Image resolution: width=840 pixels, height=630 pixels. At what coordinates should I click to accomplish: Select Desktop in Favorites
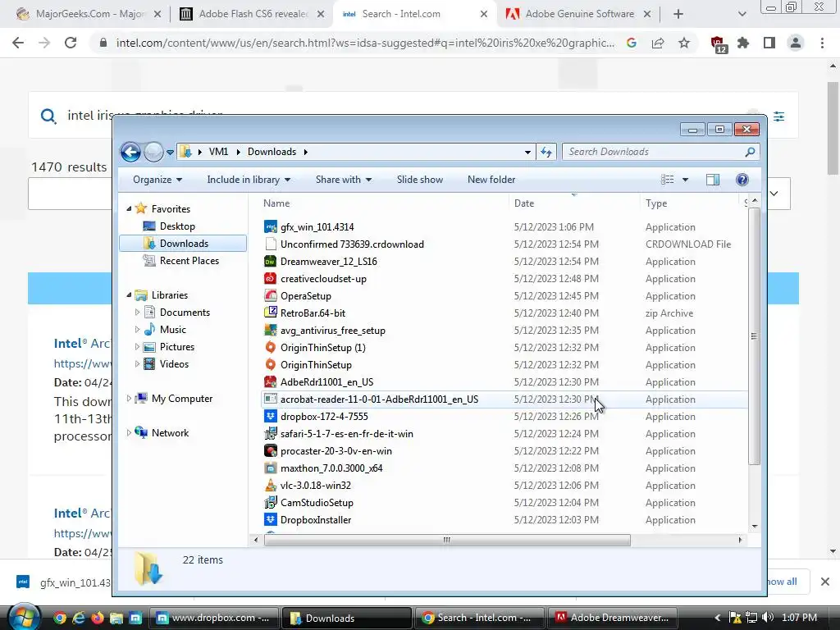(x=177, y=226)
